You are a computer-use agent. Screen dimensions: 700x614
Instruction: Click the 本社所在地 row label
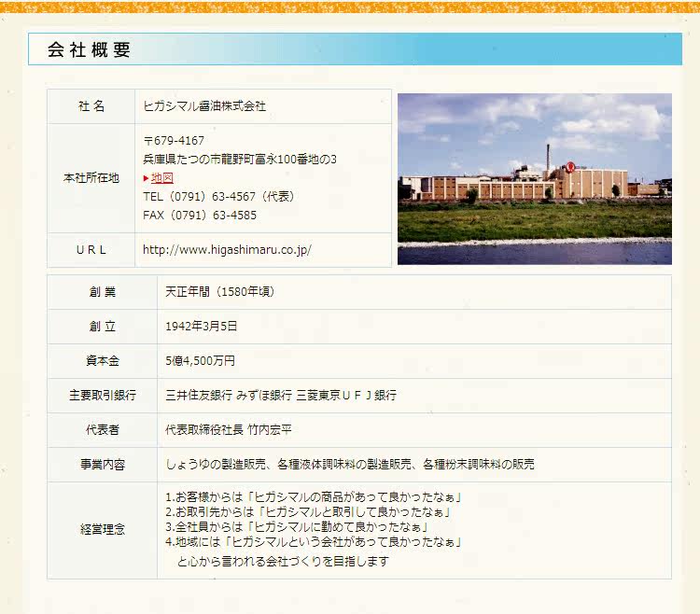(x=91, y=178)
